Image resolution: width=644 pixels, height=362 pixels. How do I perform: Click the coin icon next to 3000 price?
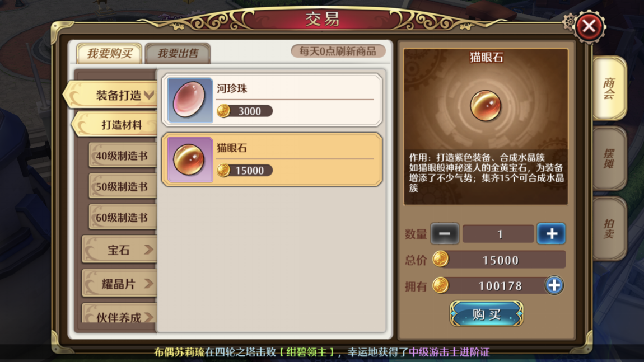223,111
